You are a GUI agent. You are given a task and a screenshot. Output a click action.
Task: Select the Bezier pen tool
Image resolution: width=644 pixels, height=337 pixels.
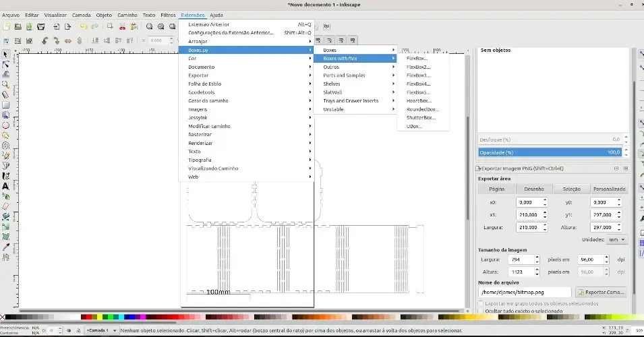click(5, 166)
